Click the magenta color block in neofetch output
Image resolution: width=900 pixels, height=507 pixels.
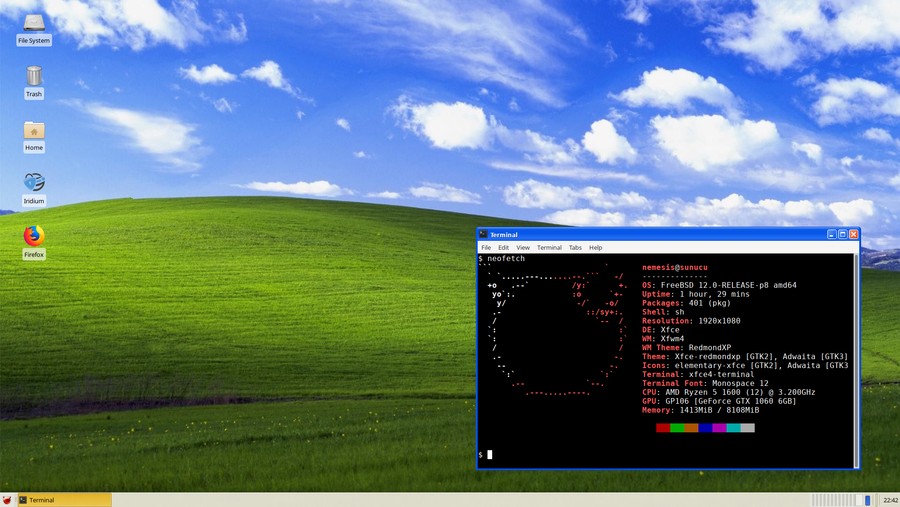coord(719,428)
